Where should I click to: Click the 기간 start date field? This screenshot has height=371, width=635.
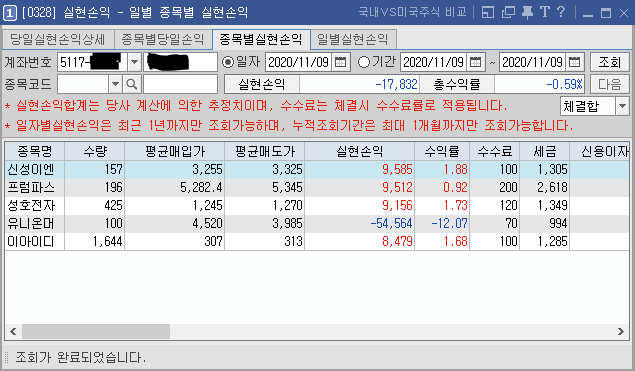coord(434,62)
